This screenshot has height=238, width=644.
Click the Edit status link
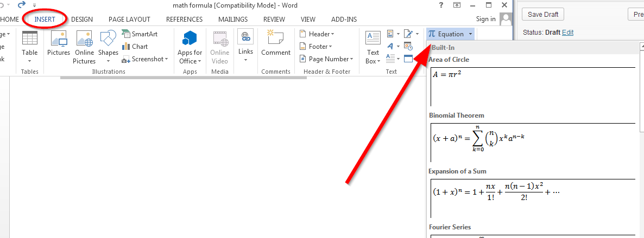point(567,33)
